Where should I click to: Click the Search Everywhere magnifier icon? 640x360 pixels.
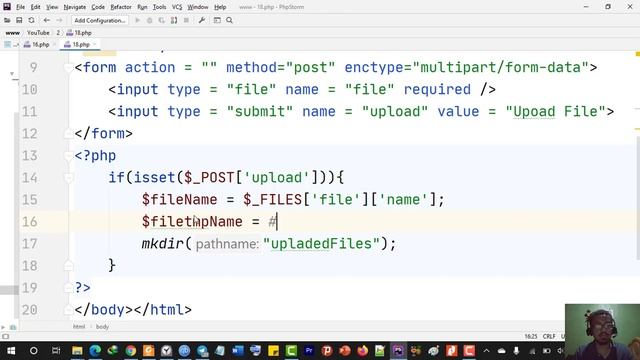(229, 20)
